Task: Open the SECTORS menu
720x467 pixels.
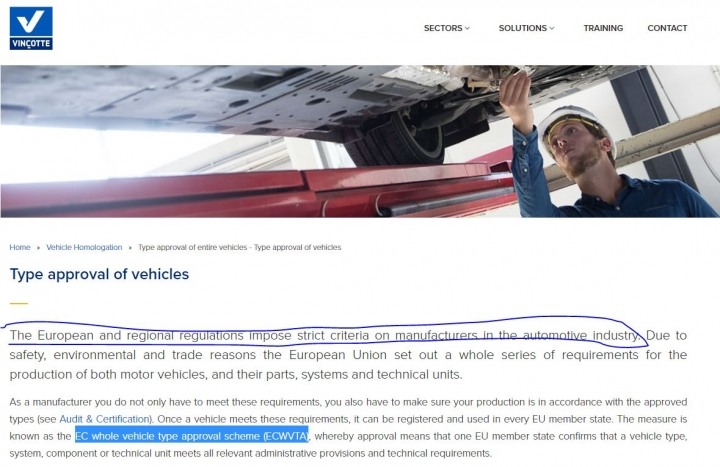Action: coord(446,28)
